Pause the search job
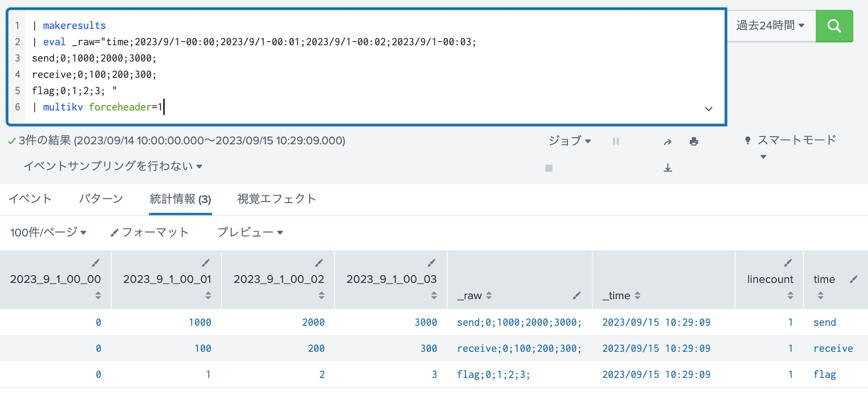 (x=616, y=141)
